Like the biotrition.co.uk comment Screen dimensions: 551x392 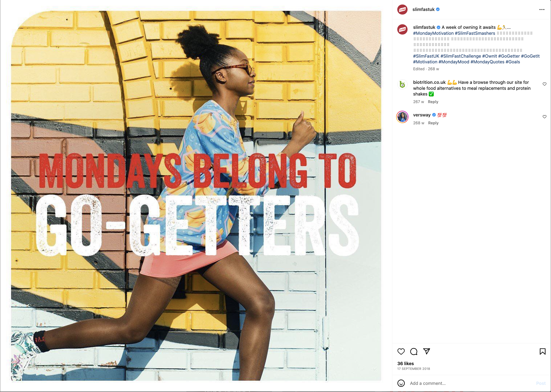[545, 84]
